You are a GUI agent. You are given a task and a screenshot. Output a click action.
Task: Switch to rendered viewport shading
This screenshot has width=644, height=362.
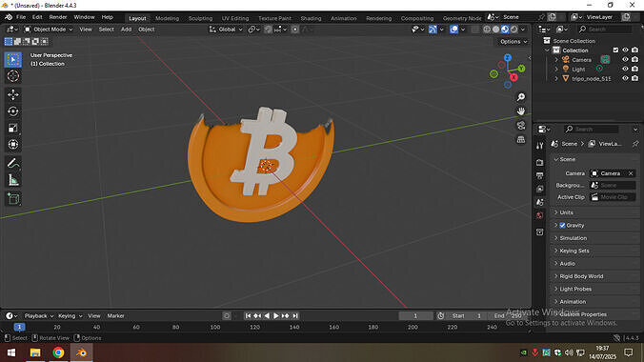point(513,30)
